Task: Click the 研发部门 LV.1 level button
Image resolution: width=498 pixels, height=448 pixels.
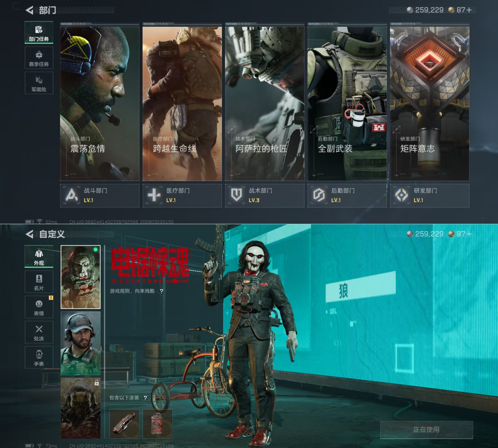Action: pos(429,195)
